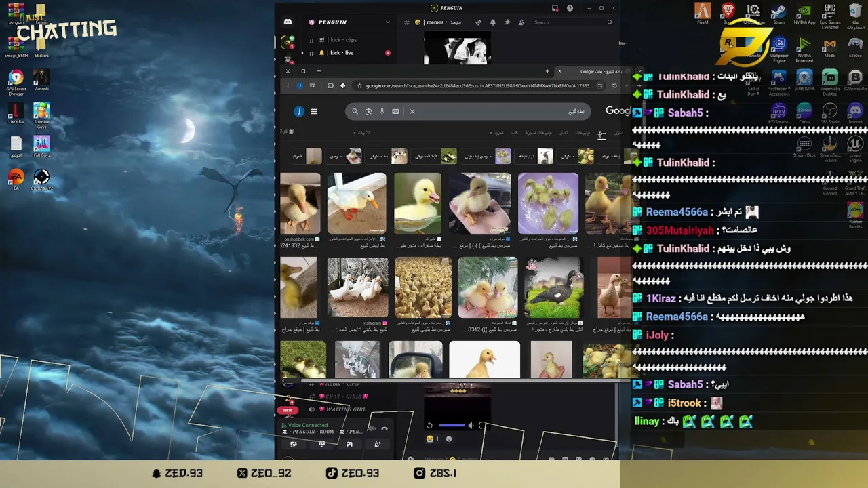
Task: Search by image with Google Lens
Action: coord(368,112)
